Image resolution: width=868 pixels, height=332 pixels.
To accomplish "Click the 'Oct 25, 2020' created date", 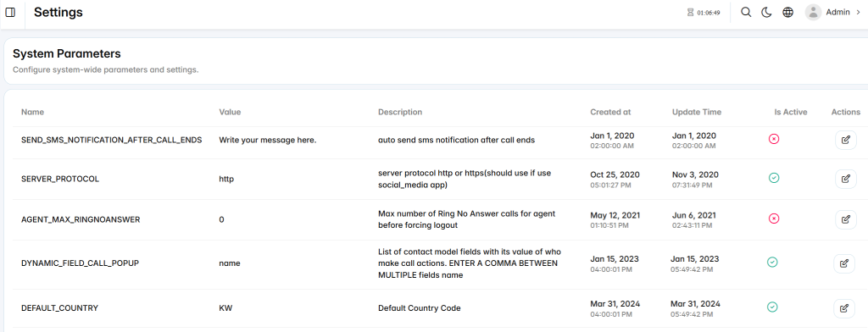I will pyautogui.click(x=615, y=174).
